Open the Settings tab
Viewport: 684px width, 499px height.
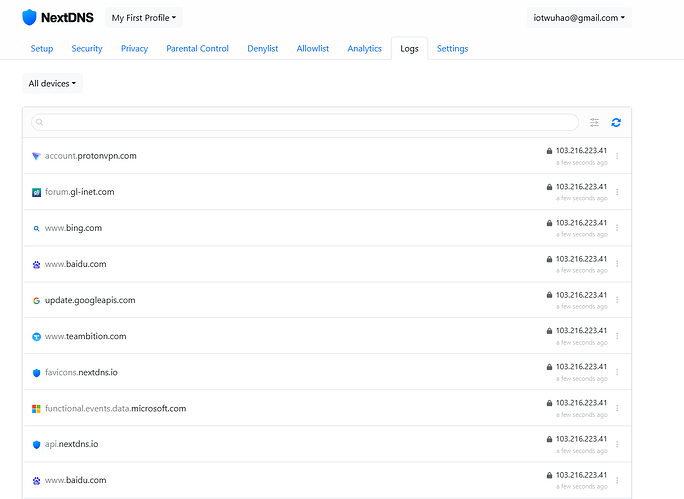click(452, 48)
